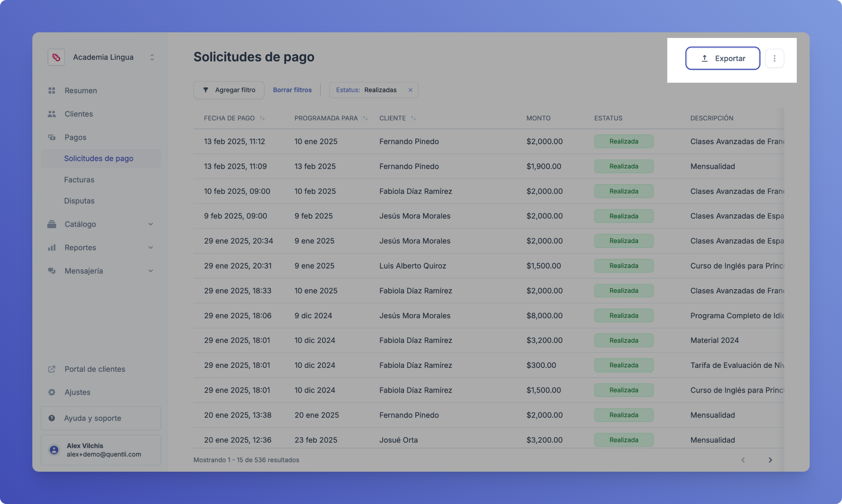Click the Academia Lingua logo icon

56,57
